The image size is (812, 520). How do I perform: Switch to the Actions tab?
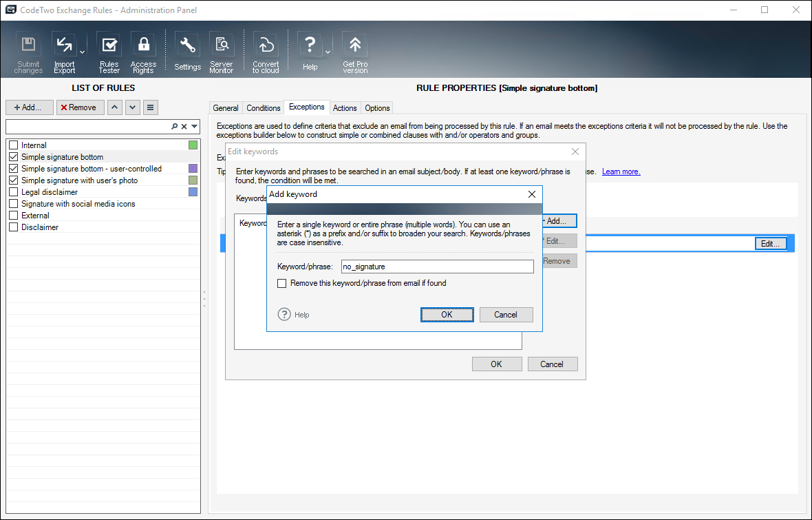(345, 108)
